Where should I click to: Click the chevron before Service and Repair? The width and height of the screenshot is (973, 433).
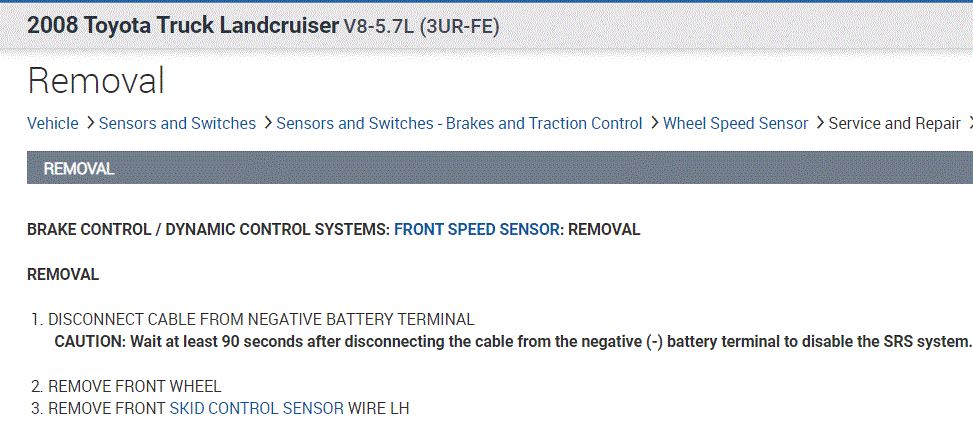click(819, 123)
